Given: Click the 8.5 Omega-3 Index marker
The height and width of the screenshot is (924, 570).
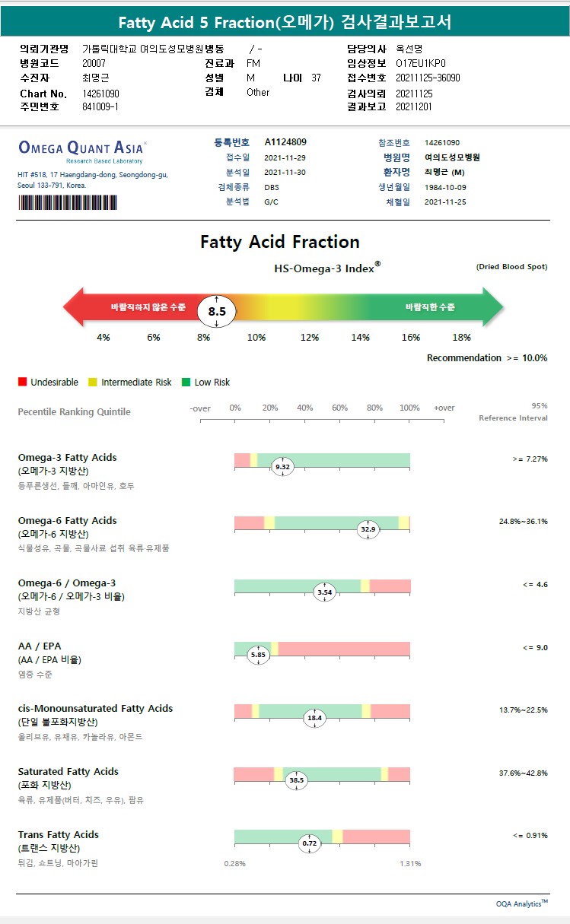Looking at the screenshot, I should [x=217, y=311].
